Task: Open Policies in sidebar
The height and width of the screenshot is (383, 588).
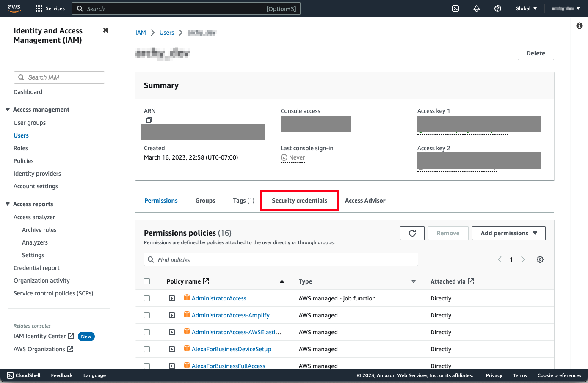Action: tap(24, 161)
